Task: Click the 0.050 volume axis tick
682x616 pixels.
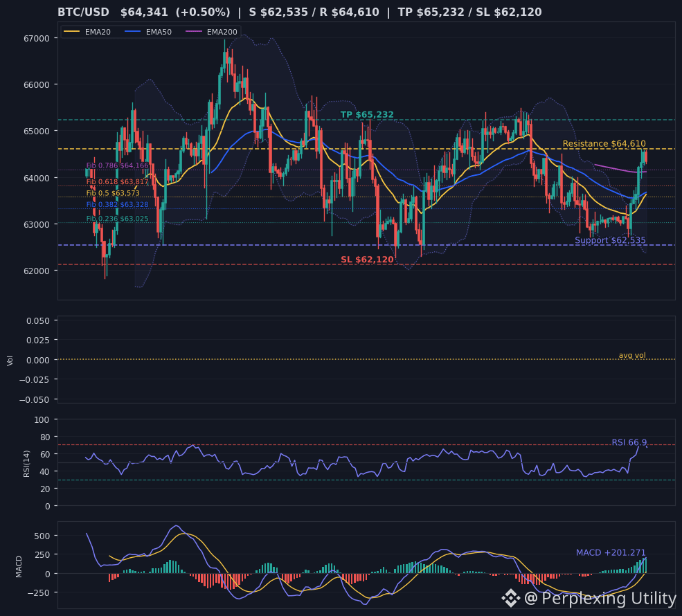Action: 38,321
